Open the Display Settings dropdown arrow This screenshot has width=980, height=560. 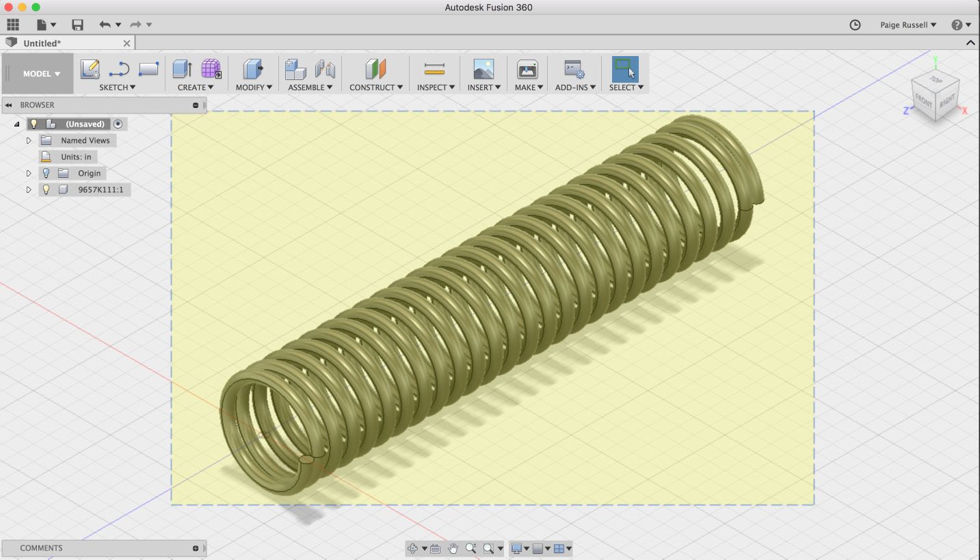pos(527,548)
